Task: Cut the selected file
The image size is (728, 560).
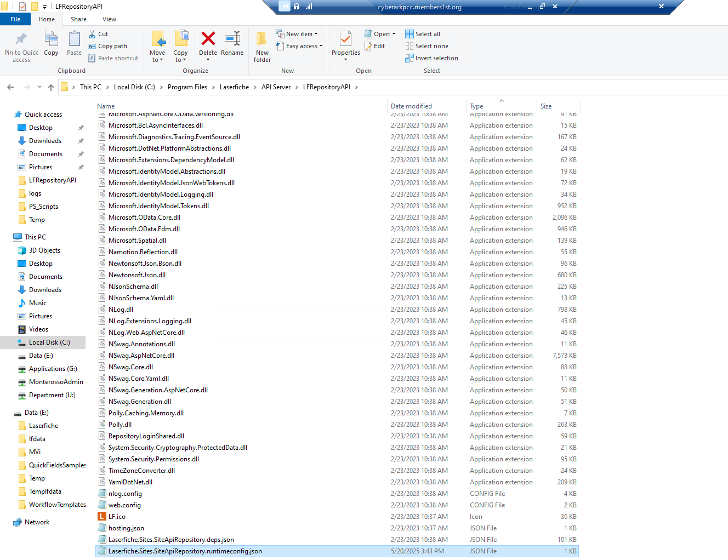Action: [99, 34]
